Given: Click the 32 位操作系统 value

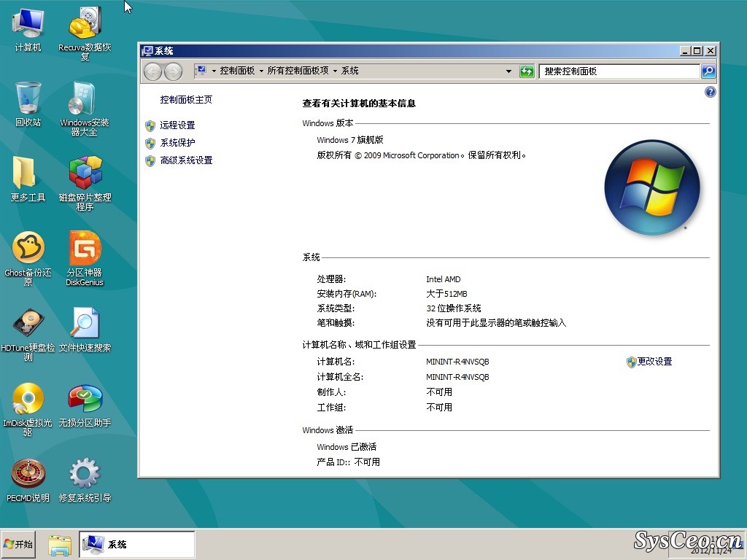Looking at the screenshot, I should (454, 308).
